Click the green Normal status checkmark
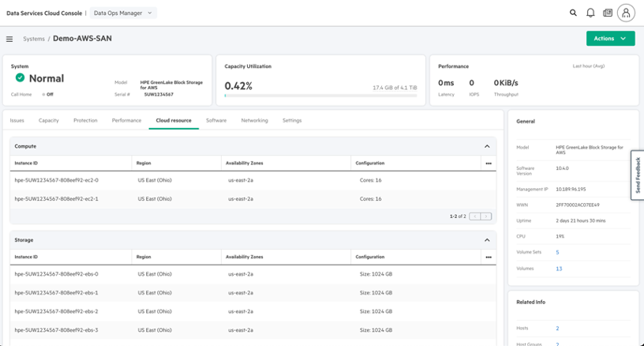644x346 pixels. tap(20, 77)
